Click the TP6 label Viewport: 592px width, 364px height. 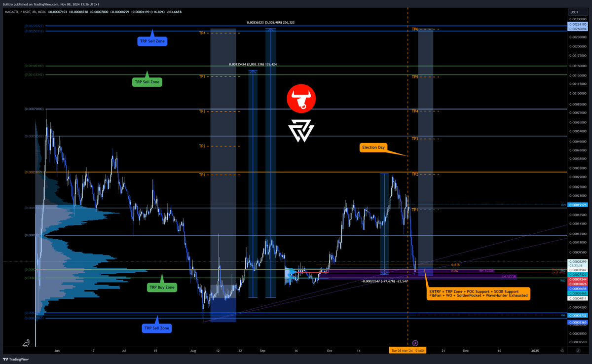point(415,30)
